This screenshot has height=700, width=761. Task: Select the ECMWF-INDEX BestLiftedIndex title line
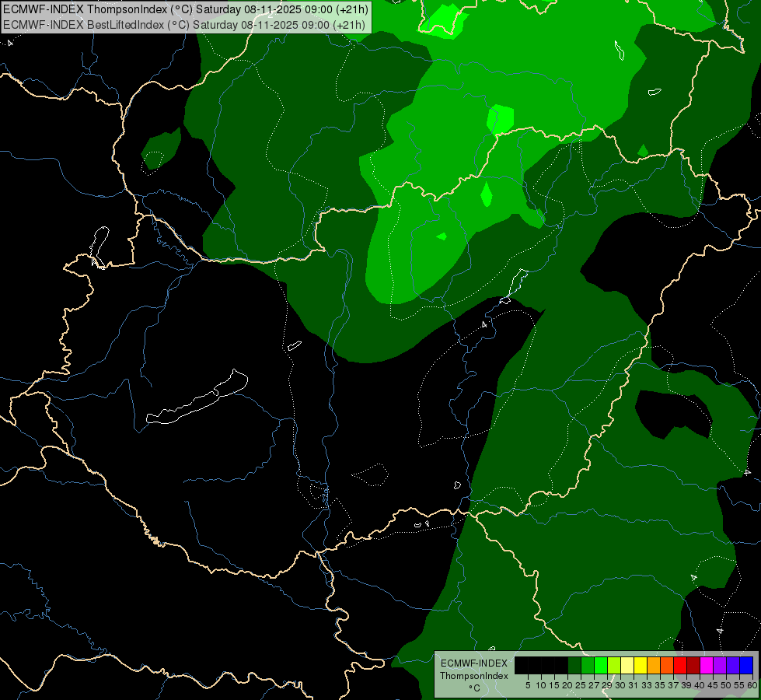(x=184, y=24)
